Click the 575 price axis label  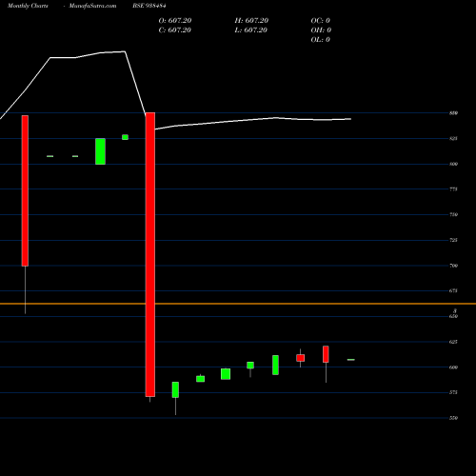click(453, 392)
